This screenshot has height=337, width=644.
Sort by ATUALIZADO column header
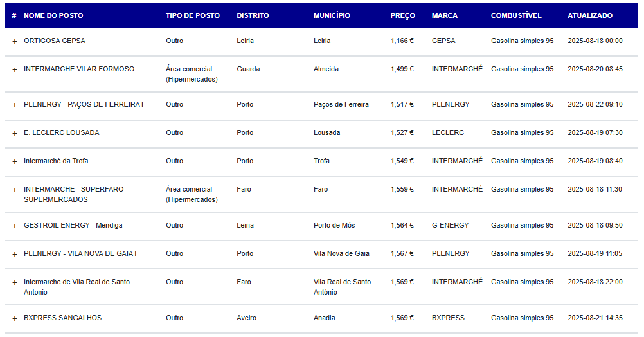[590, 15]
